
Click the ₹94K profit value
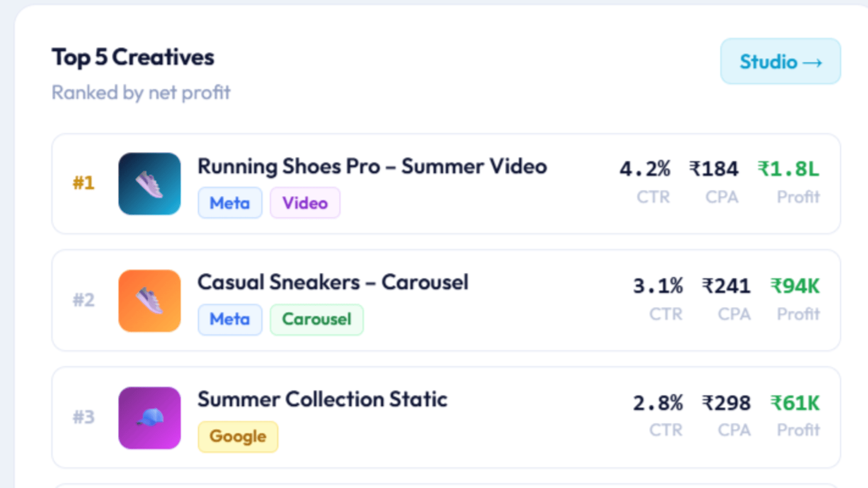click(795, 286)
